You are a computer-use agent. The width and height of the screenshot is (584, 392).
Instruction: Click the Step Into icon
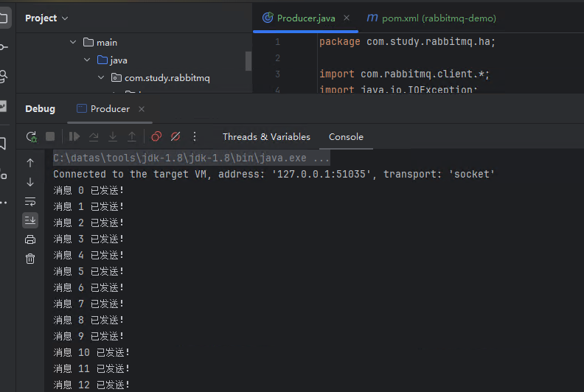coord(113,136)
